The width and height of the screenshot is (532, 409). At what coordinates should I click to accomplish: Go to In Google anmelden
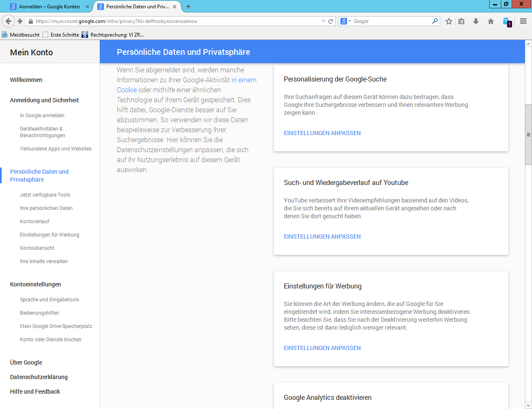pos(42,116)
